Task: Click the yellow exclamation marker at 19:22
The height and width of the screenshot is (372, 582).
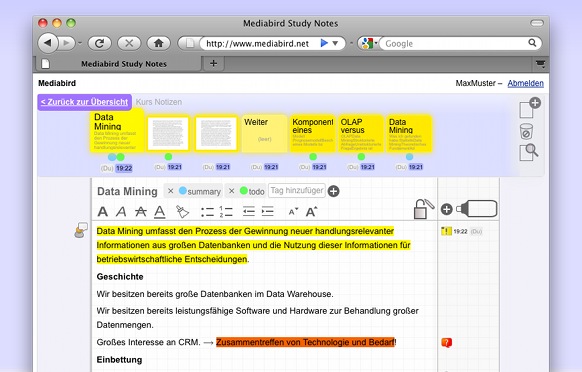Action: 446,231
